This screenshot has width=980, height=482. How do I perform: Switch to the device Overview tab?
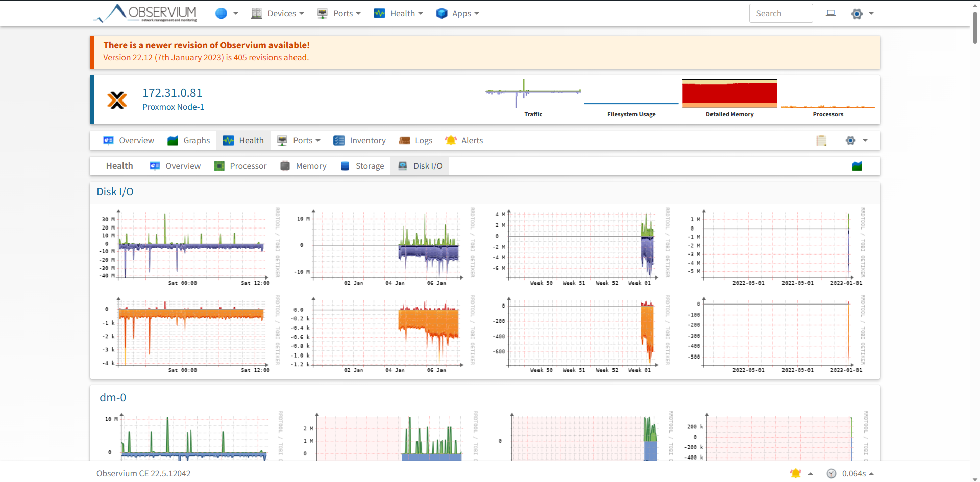(129, 140)
